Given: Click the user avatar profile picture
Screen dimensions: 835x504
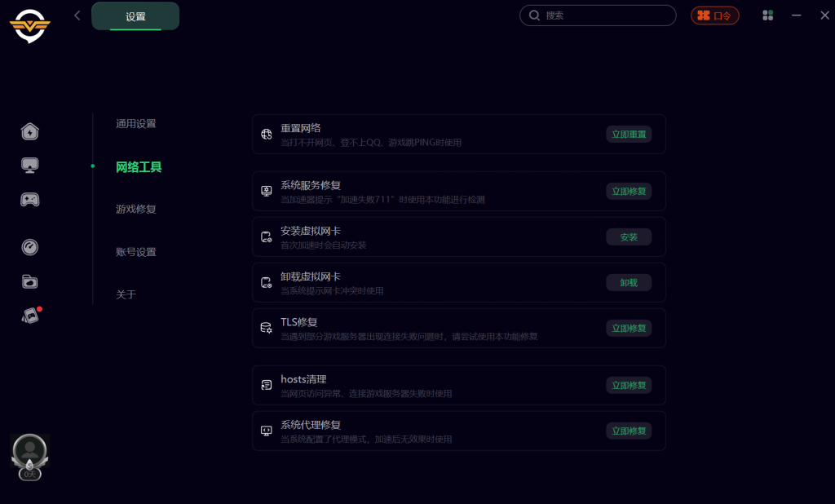Looking at the screenshot, I should [x=30, y=451].
